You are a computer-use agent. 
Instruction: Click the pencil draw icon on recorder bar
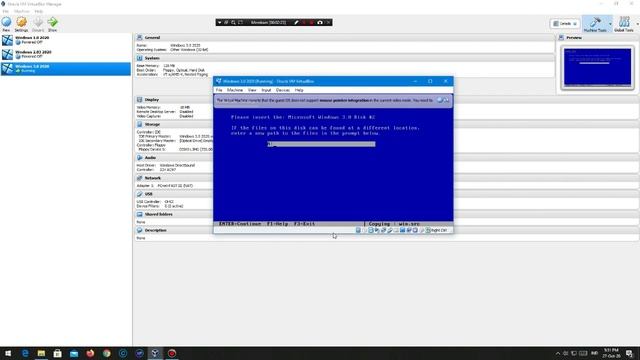[296, 22]
